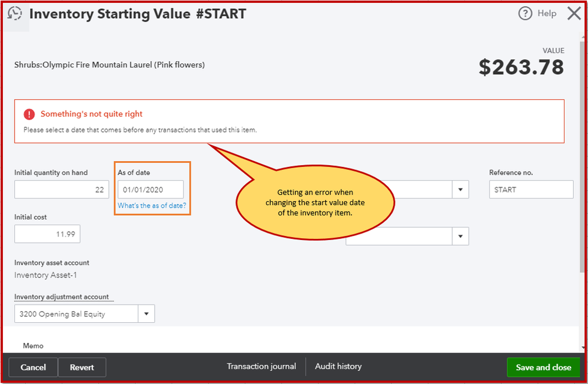Click the red error exclamation icon

click(29, 114)
